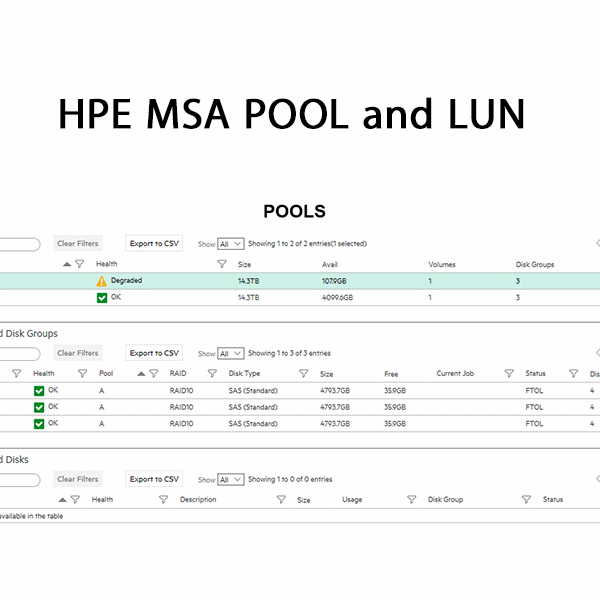The width and height of the screenshot is (600, 600).
Task: Select the Degraded pool row
Action: (x=300, y=281)
